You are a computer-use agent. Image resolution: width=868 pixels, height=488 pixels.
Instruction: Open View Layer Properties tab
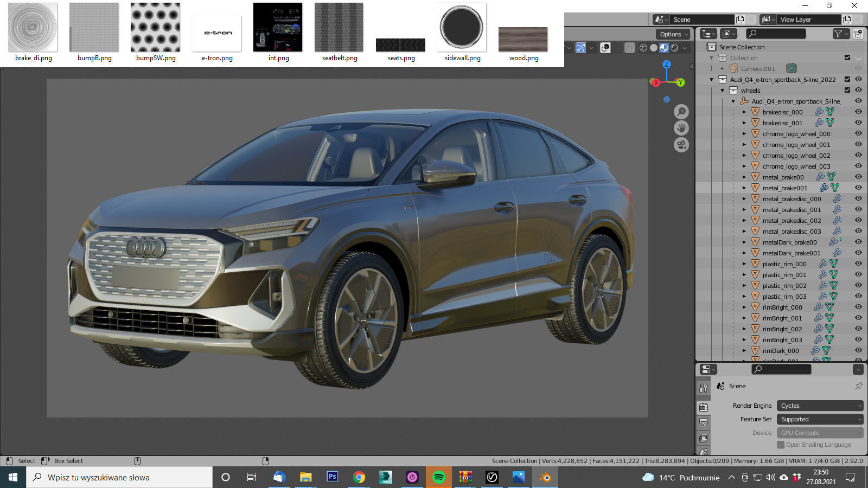pos(704,438)
